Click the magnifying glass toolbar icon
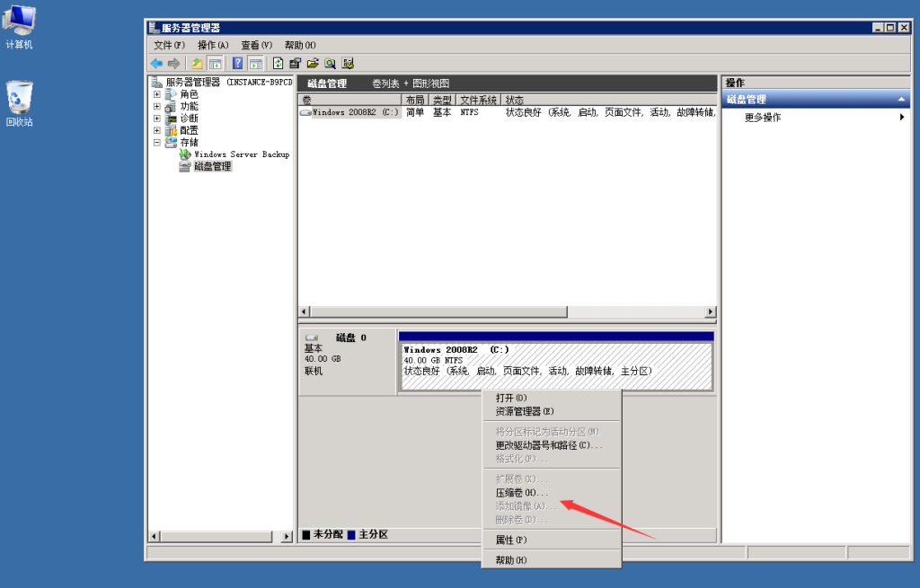920x588 pixels. coord(331,64)
